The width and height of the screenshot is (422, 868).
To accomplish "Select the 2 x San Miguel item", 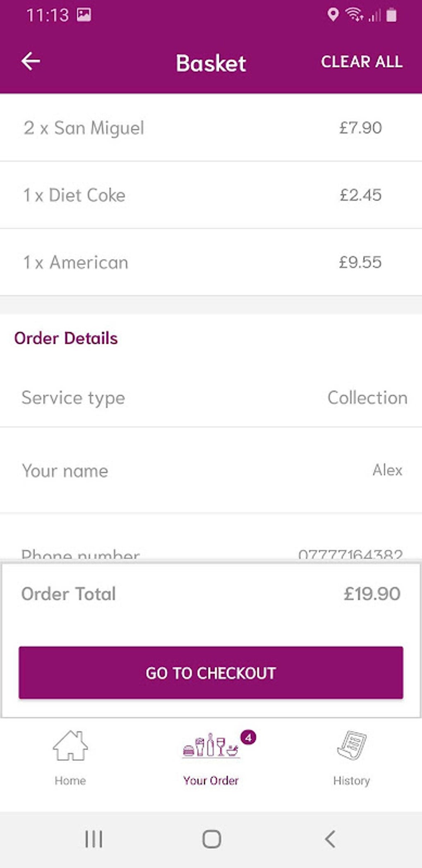I will pos(84,128).
